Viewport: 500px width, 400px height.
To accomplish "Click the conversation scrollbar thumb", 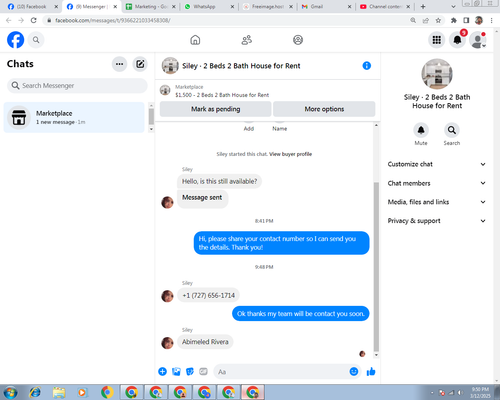I will click(376, 267).
